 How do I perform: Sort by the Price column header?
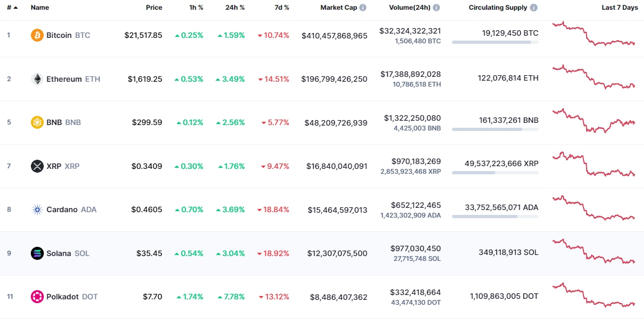[154, 8]
